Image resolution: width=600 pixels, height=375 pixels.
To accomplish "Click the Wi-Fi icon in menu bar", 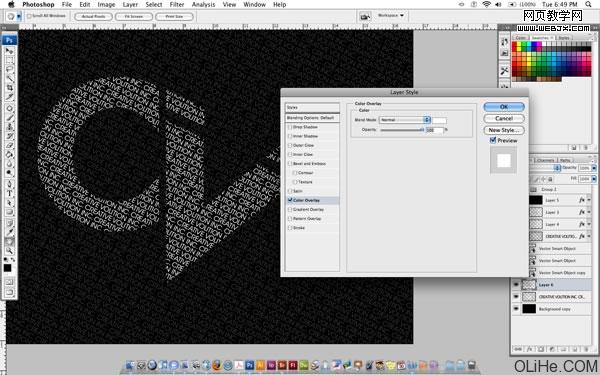I will tap(486, 4).
